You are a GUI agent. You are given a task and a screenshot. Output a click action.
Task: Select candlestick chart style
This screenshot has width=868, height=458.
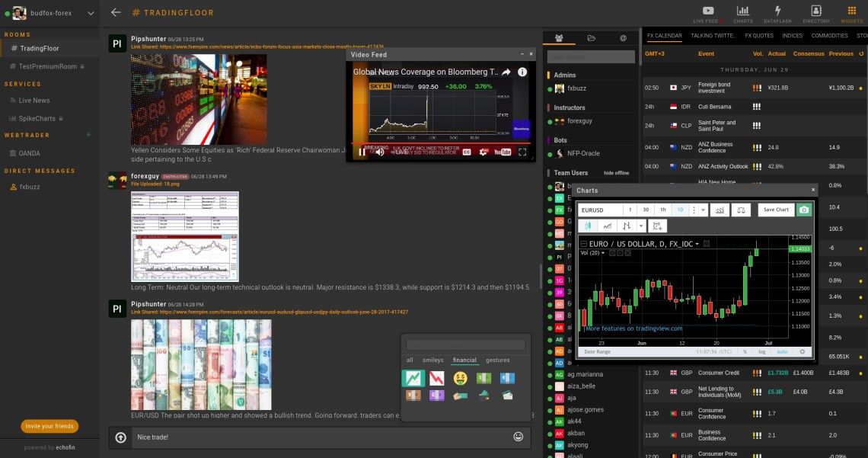tap(588, 226)
